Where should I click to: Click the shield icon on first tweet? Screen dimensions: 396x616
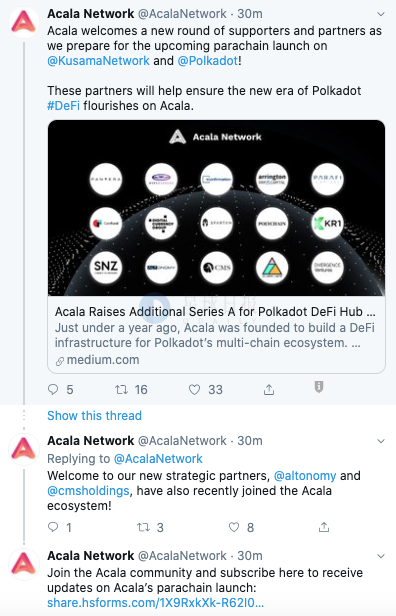319,387
